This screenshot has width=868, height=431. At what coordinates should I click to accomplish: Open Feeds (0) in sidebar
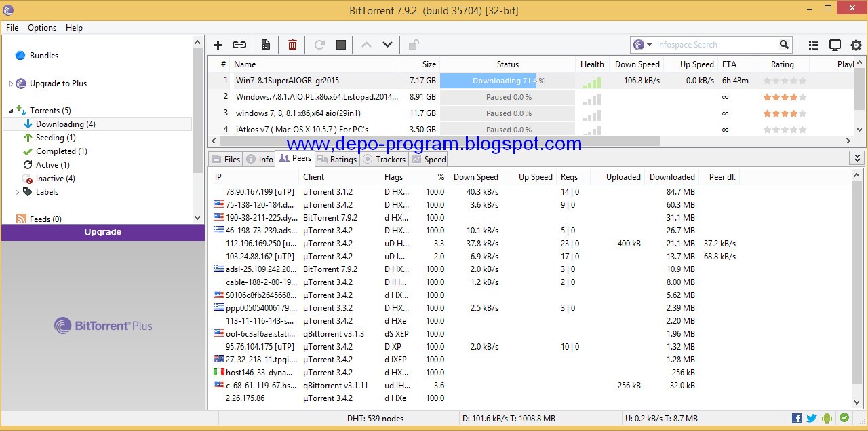45,219
